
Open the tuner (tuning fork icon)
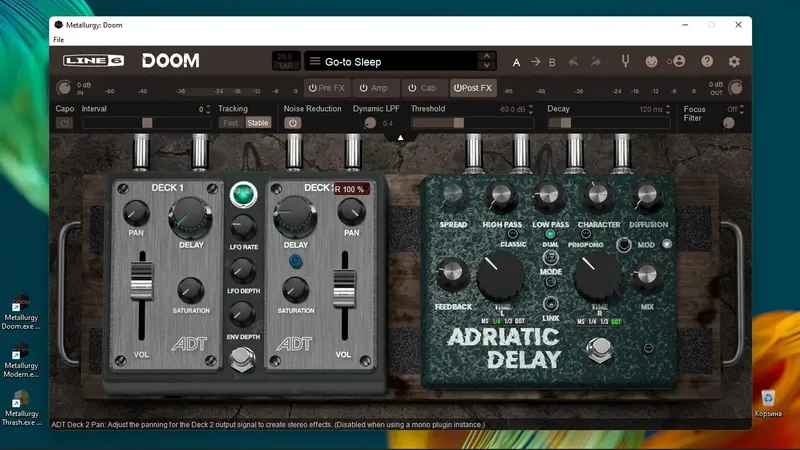coord(625,62)
